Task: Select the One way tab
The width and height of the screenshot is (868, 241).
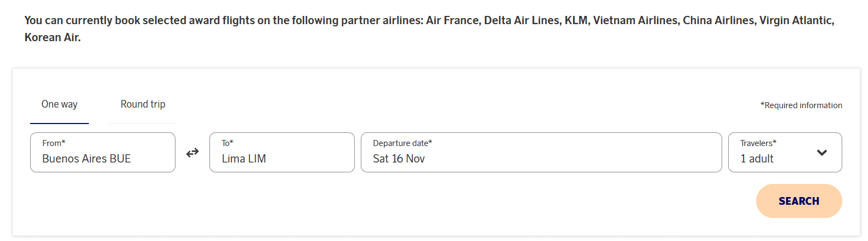Action: pyautogui.click(x=59, y=104)
